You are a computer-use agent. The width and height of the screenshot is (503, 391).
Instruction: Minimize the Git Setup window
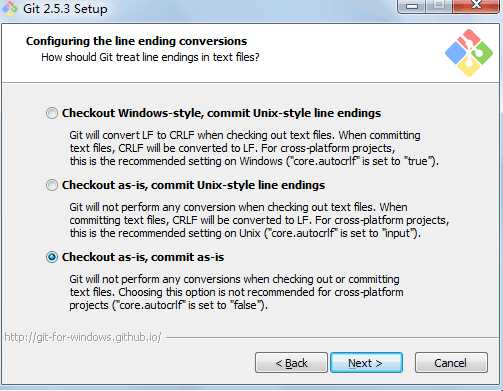point(412,6)
